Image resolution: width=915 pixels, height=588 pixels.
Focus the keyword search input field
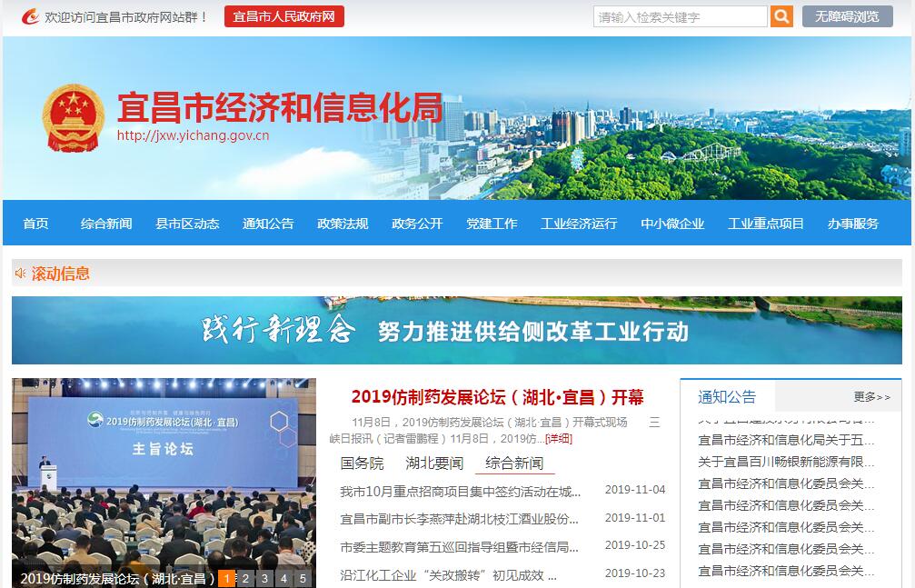[x=681, y=16]
